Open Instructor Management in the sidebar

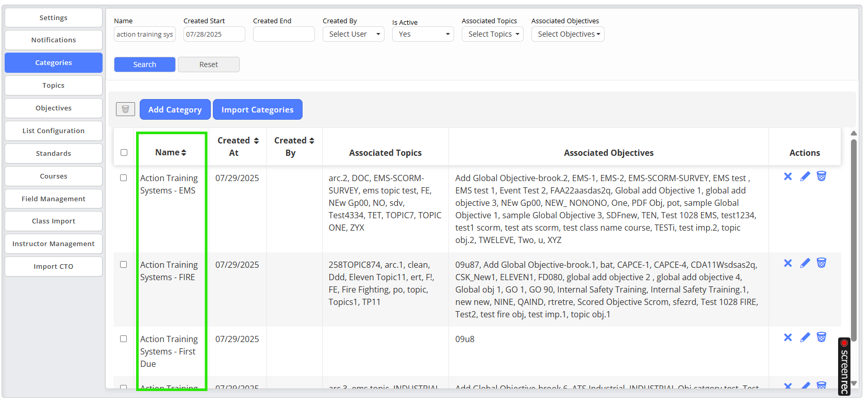point(54,244)
